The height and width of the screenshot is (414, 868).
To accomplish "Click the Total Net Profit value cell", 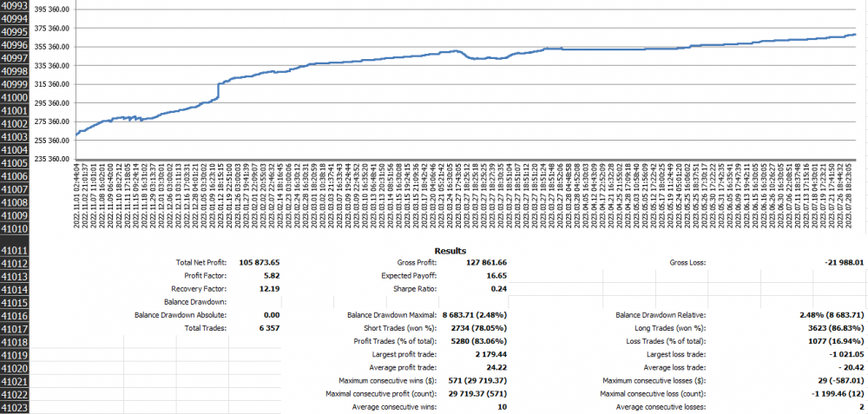I will 256,262.
